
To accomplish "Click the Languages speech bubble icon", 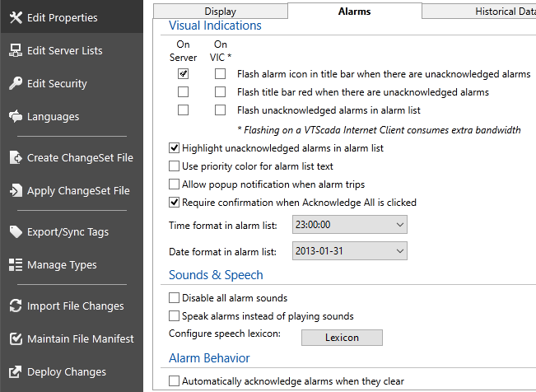I will tap(15, 116).
